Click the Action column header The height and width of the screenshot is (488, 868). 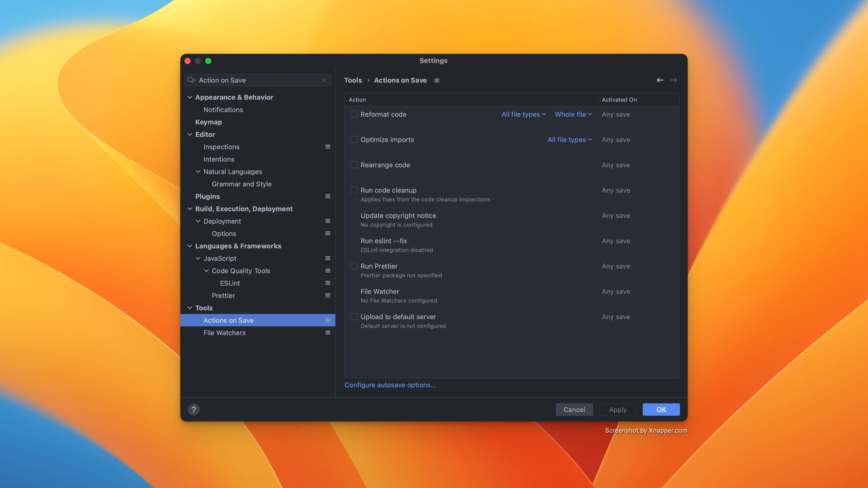(x=471, y=100)
